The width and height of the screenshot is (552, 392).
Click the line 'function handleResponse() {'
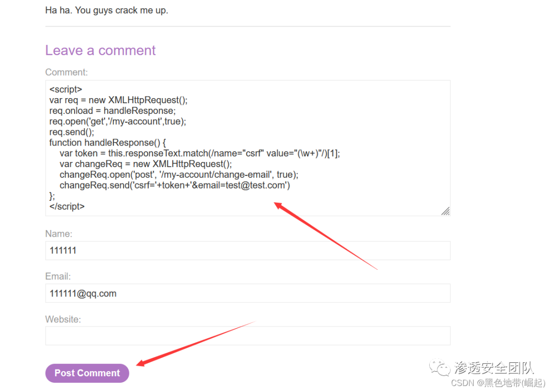click(107, 143)
